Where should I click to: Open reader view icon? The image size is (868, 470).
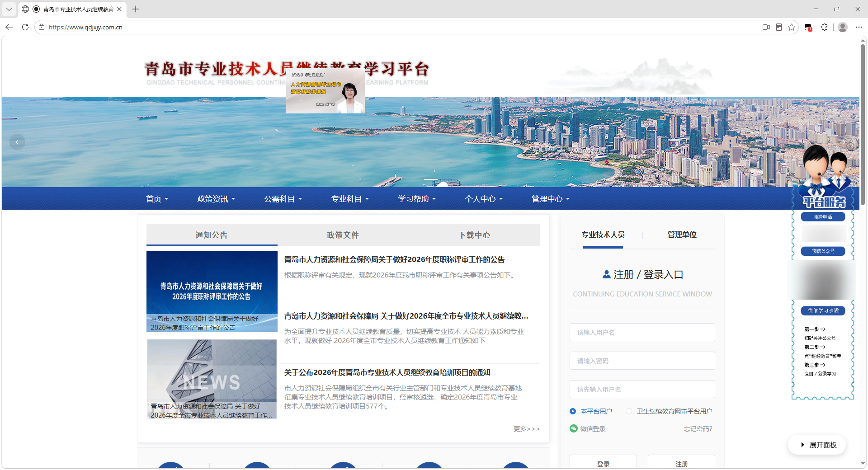coord(779,27)
